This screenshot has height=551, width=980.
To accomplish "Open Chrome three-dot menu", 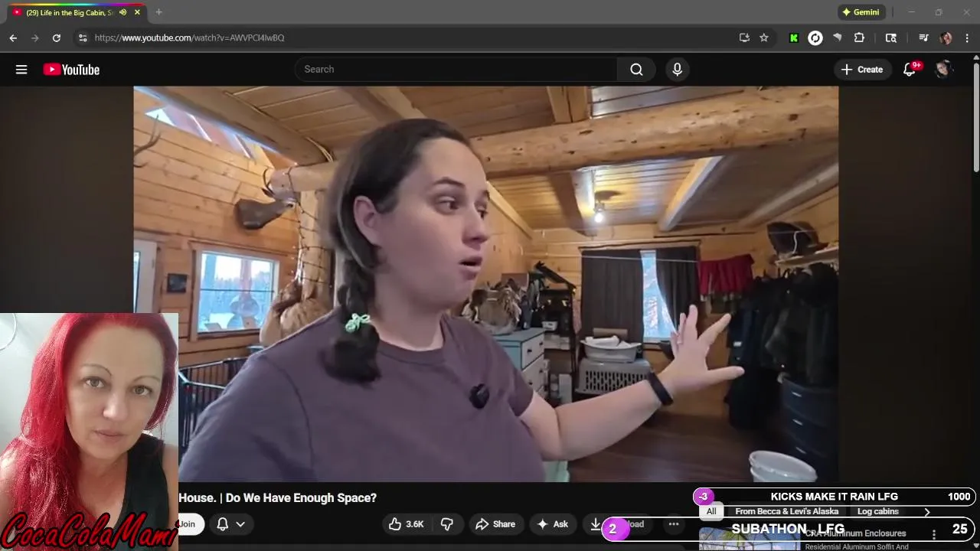I will click(968, 37).
